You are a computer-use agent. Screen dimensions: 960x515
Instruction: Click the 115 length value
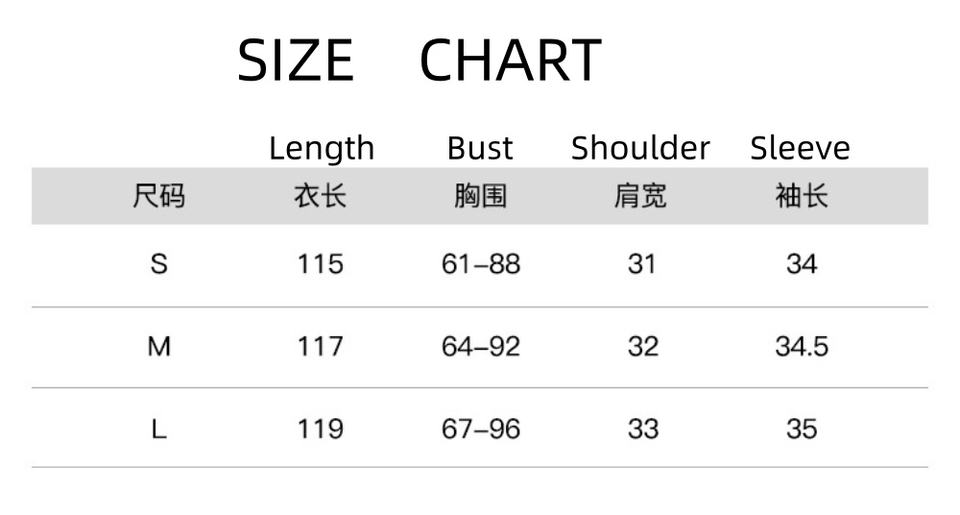[320, 264]
